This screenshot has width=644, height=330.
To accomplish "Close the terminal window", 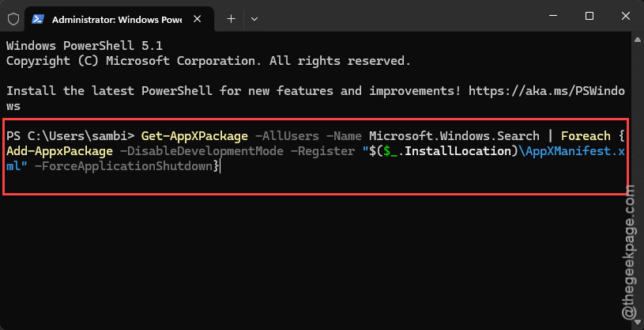I will (x=626, y=16).
